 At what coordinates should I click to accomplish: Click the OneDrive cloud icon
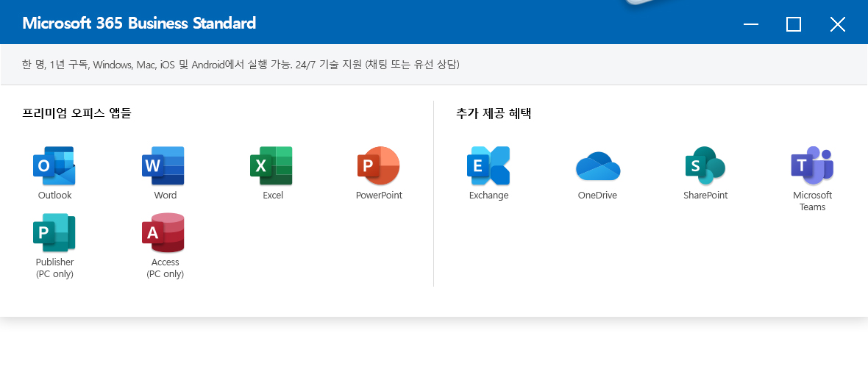pos(597,167)
